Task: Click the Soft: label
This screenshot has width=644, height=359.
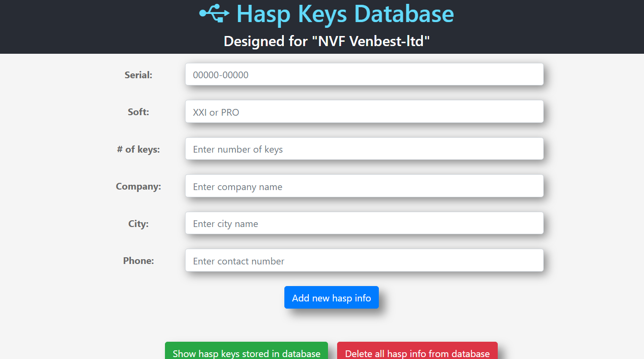Action: 139,112
